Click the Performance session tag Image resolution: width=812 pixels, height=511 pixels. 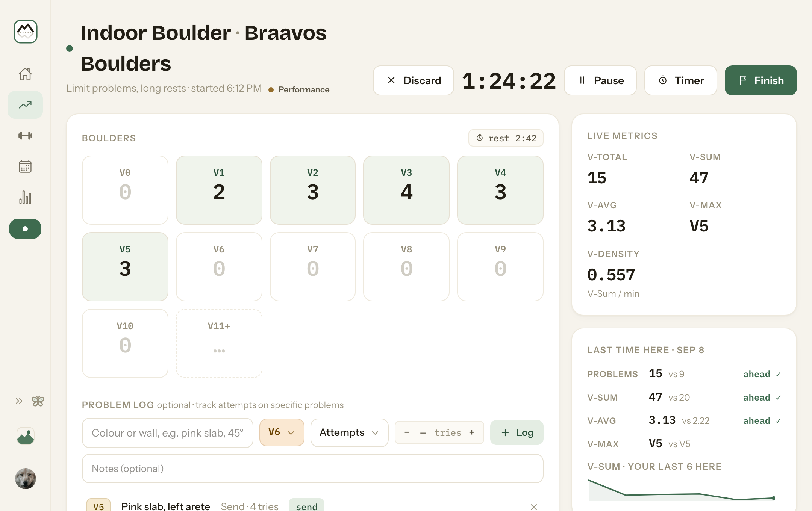pos(299,89)
